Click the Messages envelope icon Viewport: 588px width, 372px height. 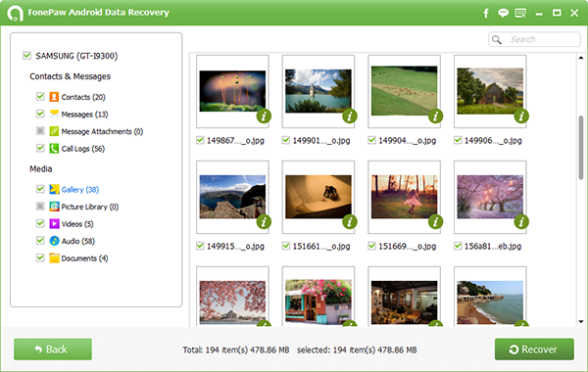point(54,114)
